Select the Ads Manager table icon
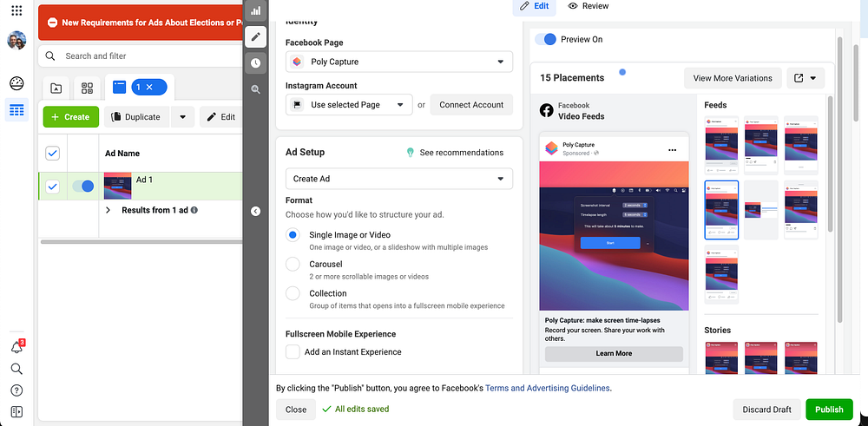Image resolution: width=868 pixels, height=426 pixels. 16,110
